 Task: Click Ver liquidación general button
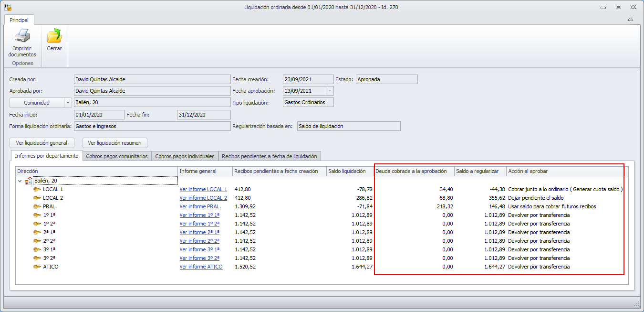(42, 143)
